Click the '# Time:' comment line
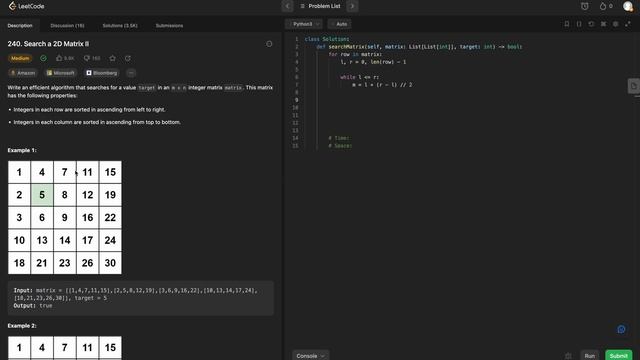The width and height of the screenshot is (640, 360). (339, 138)
